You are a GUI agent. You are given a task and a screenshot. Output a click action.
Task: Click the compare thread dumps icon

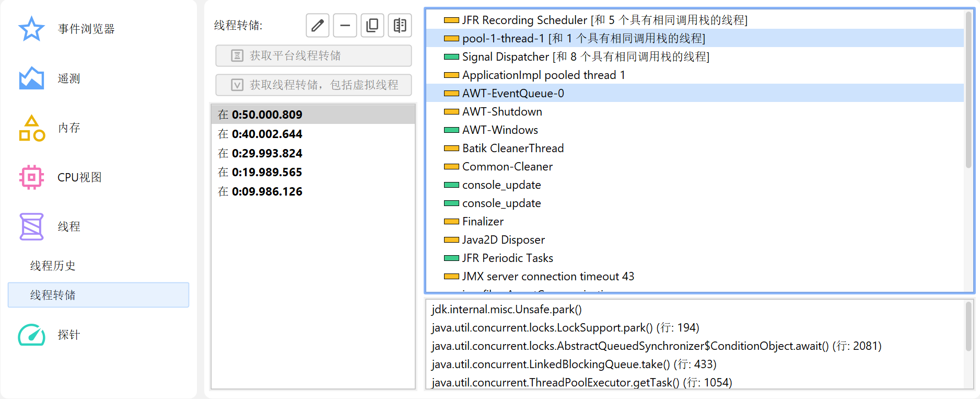[400, 25]
